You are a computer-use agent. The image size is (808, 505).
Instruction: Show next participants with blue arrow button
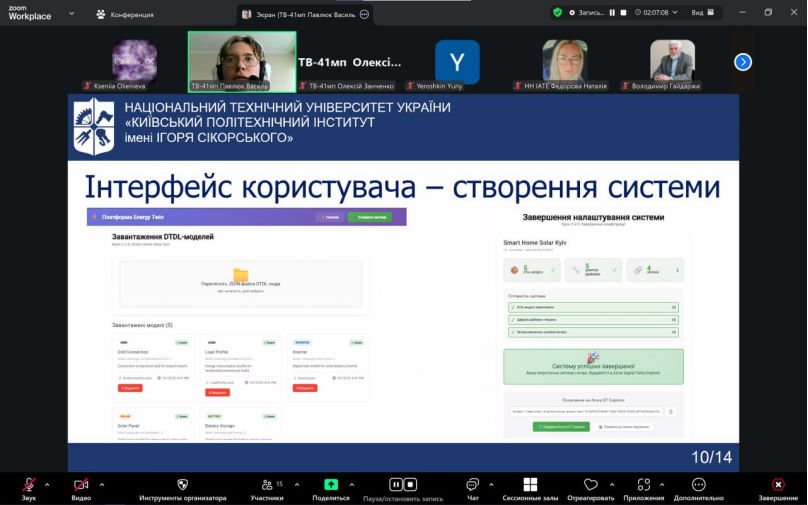(x=743, y=62)
